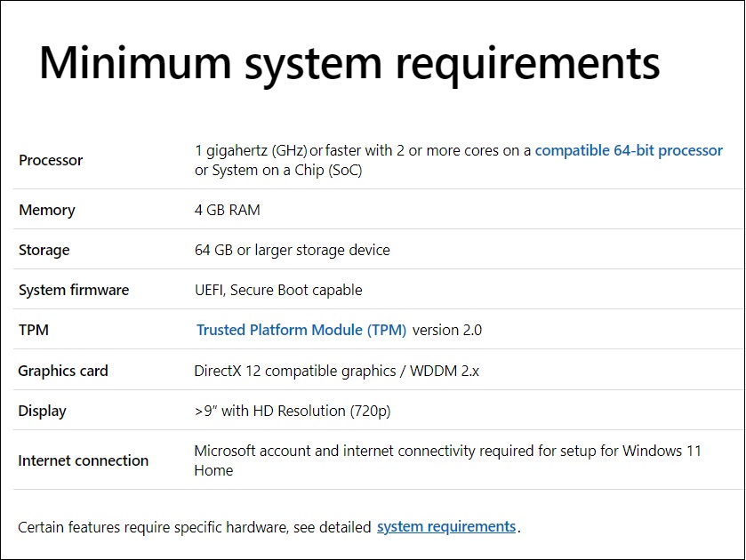Click the UEFI, Secure Boot capable text

pos(278,291)
